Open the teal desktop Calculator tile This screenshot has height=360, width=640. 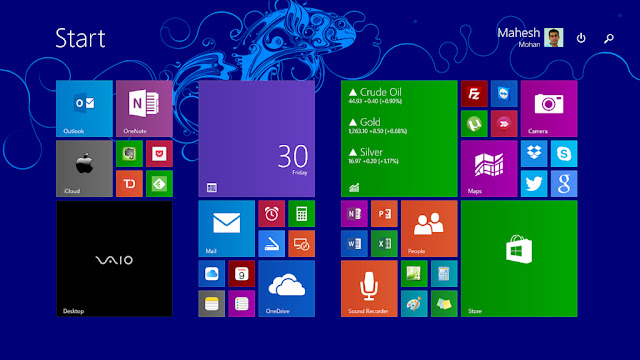(444, 273)
